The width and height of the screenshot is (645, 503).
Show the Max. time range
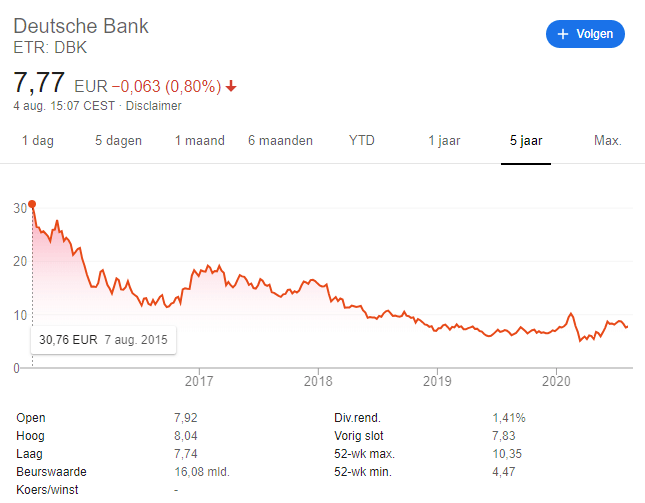click(608, 141)
